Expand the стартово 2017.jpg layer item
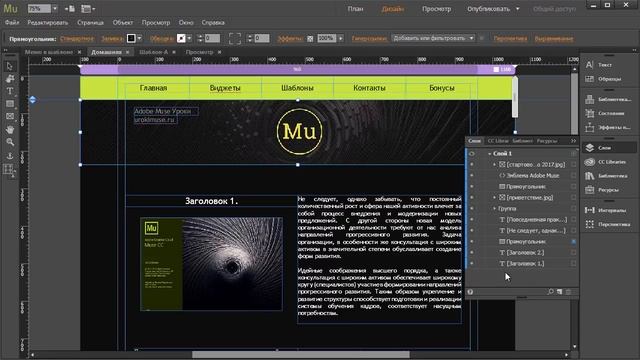The image size is (640, 360). (x=494, y=164)
